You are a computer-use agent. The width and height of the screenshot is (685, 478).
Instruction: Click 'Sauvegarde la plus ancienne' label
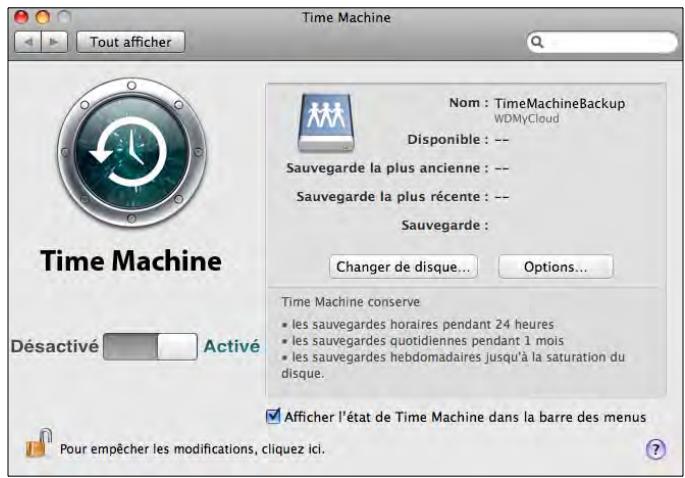387,168
